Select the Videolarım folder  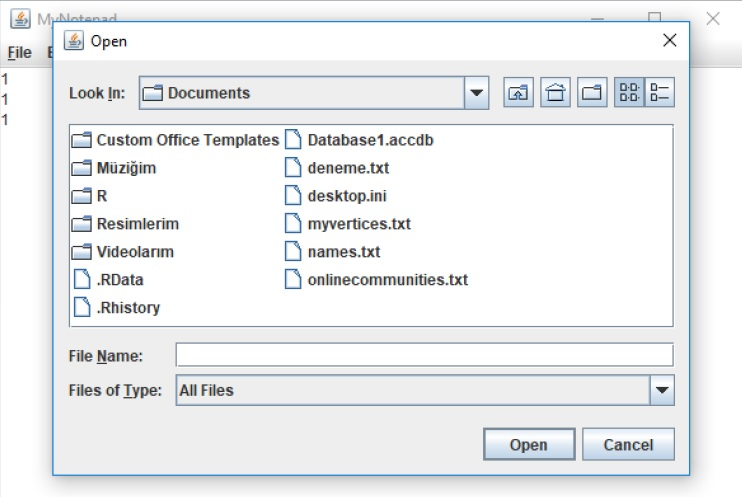point(123,252)
